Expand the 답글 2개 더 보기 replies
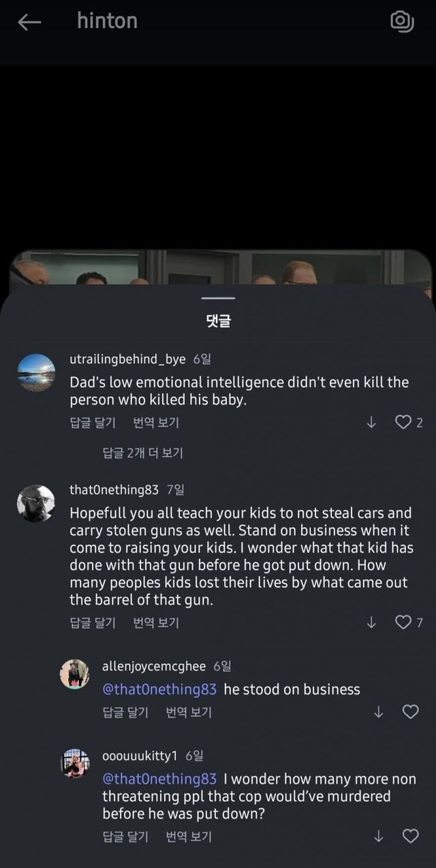 (142, 453)
